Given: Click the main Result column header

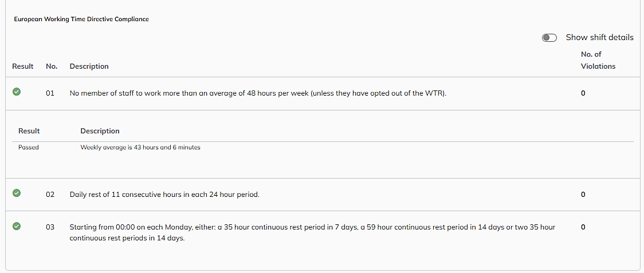Looking at the screenshot, I should point(23,66).
